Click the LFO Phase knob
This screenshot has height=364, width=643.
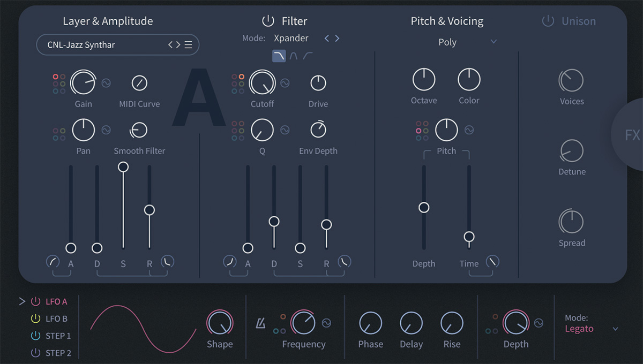(x=370, y=323)
